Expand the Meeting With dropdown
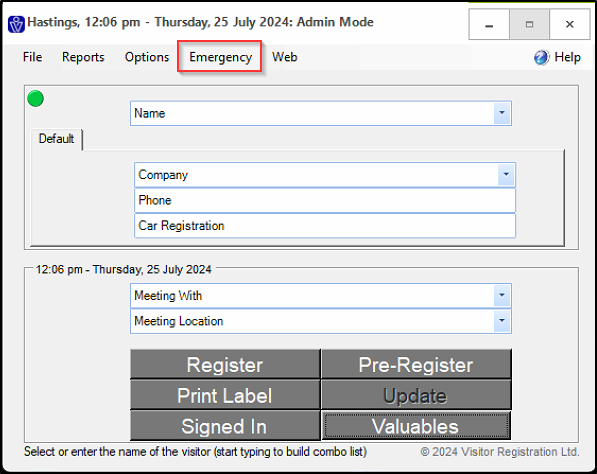The image size is (597, 474). (x=502, y=295)
